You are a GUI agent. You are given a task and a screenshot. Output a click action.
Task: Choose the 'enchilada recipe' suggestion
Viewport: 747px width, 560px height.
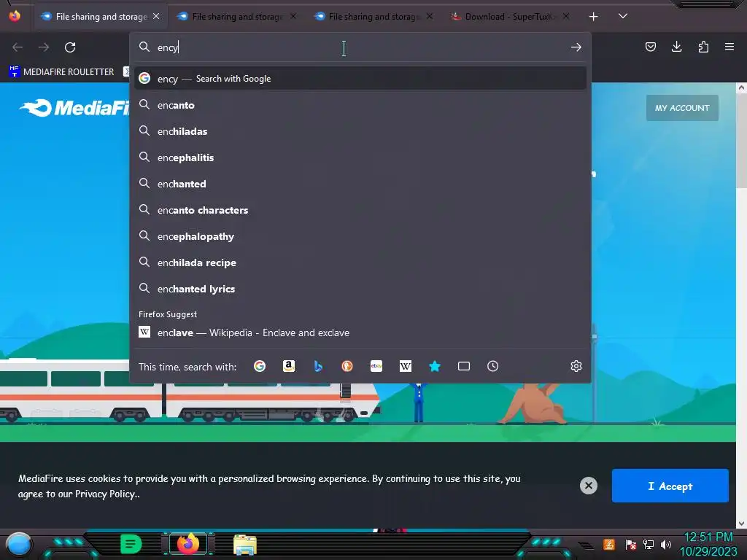(x=360, y=262)
